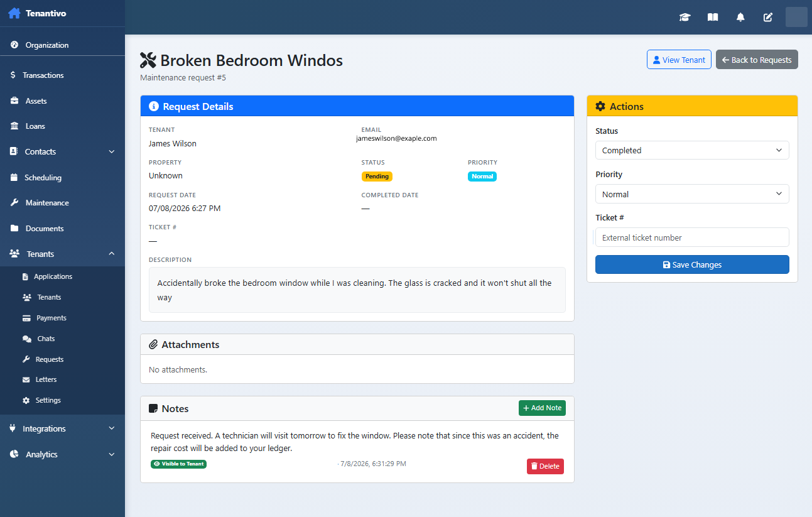Click the Requests wrench icon in submenu
812x517 pixels.
[26, 359]
